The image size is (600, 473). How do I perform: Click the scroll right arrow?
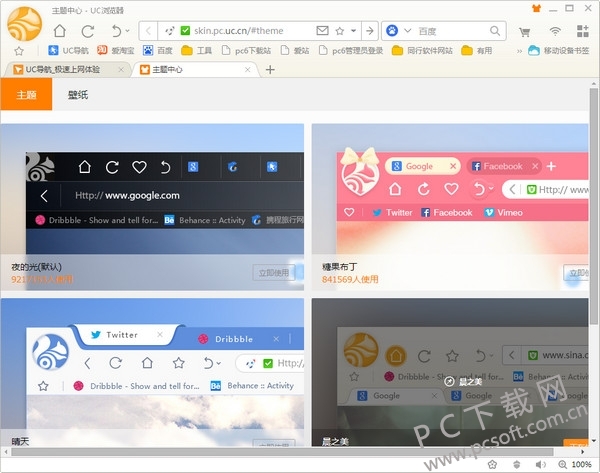click(582, 452)
